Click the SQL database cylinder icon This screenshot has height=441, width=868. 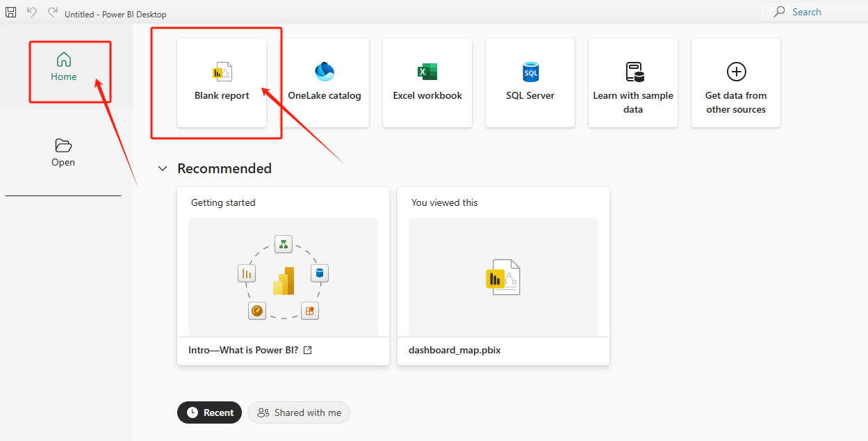tap(530, 71)
